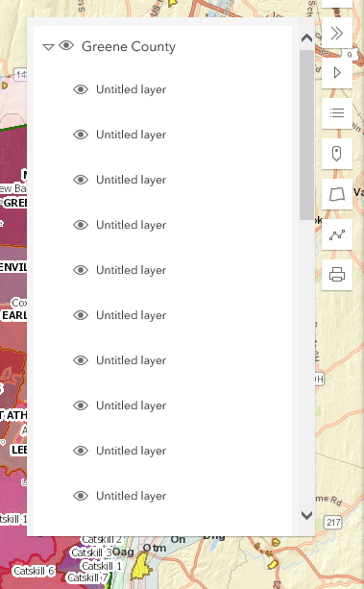
Task: Open the layer list icon
Action: tap(337, 112)
